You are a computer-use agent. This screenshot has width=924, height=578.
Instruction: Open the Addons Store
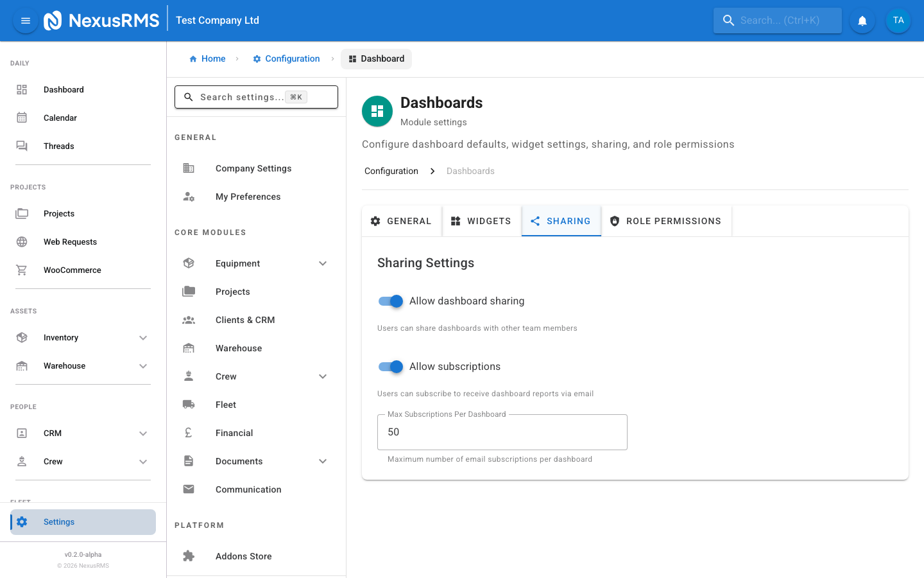(243, 556)
